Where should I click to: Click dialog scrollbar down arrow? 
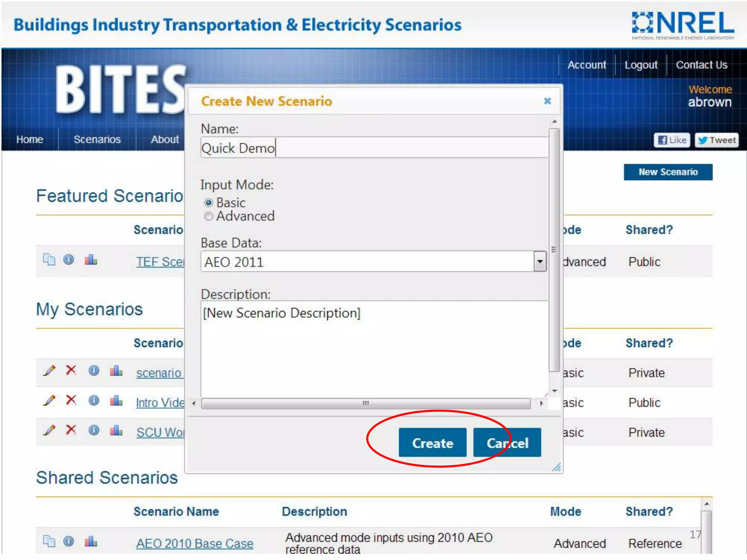click(x=554, y=391)
